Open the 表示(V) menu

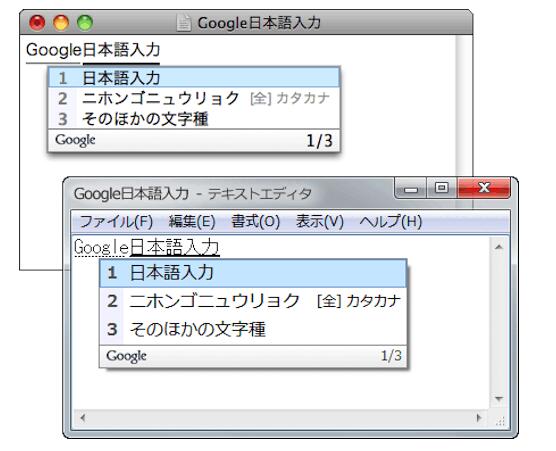pyautogui.click(x=319, y=222)
